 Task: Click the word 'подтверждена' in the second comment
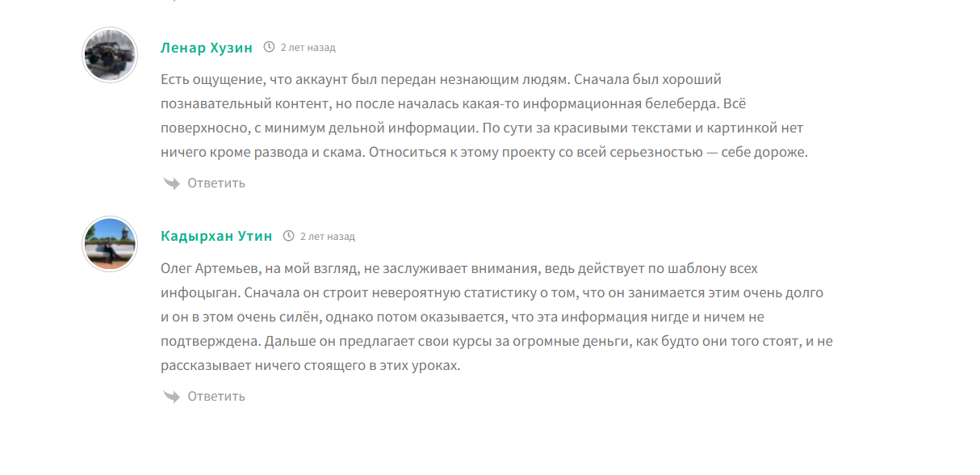pos(203,342)
